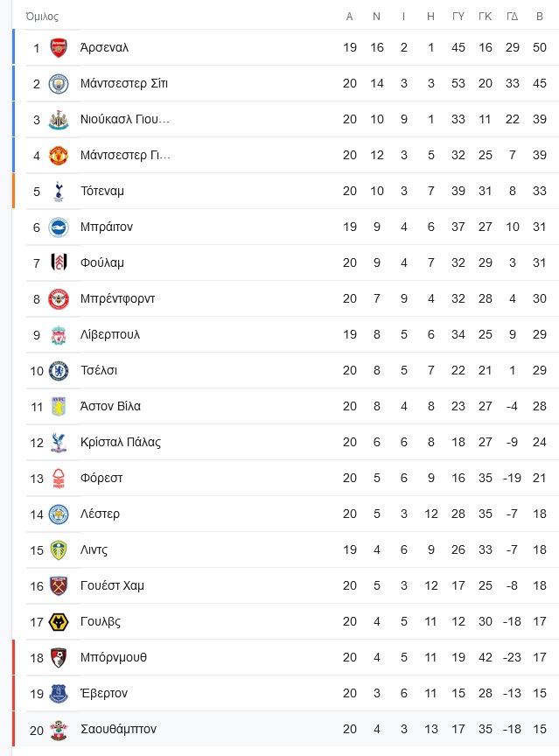Image resolution: width=559 pixels, height=756 pixels.
Task: Click the Brighton crest icon
Action: (59, 227)
